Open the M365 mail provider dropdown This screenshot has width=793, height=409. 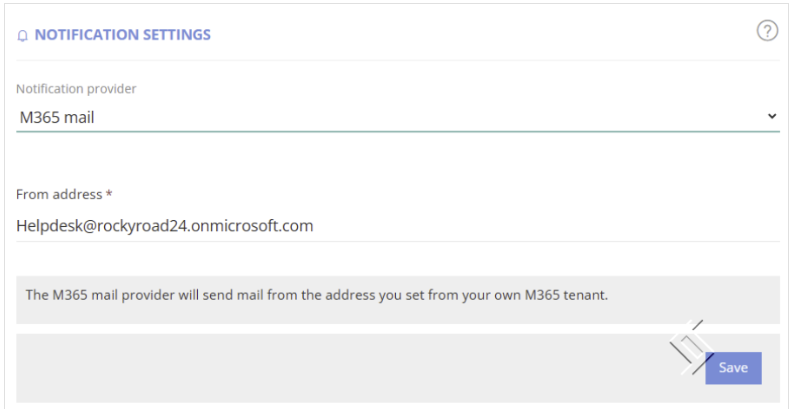[x=398, y=117]
